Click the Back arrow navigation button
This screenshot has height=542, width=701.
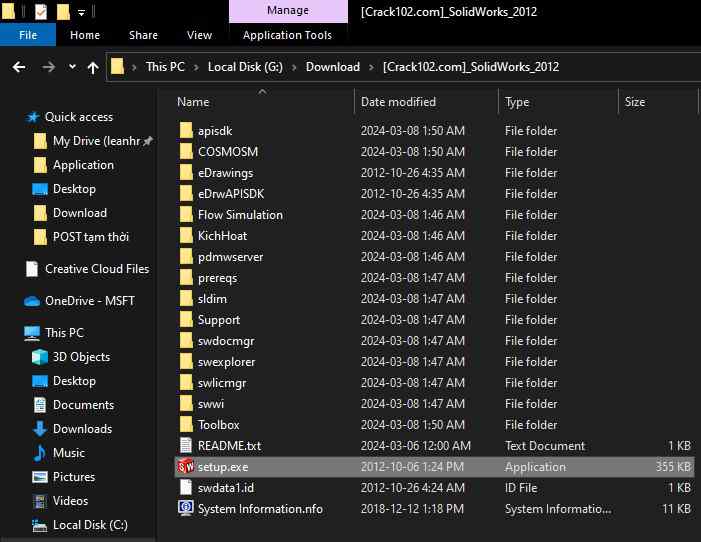pyautogui.click(x=19, y=67)
